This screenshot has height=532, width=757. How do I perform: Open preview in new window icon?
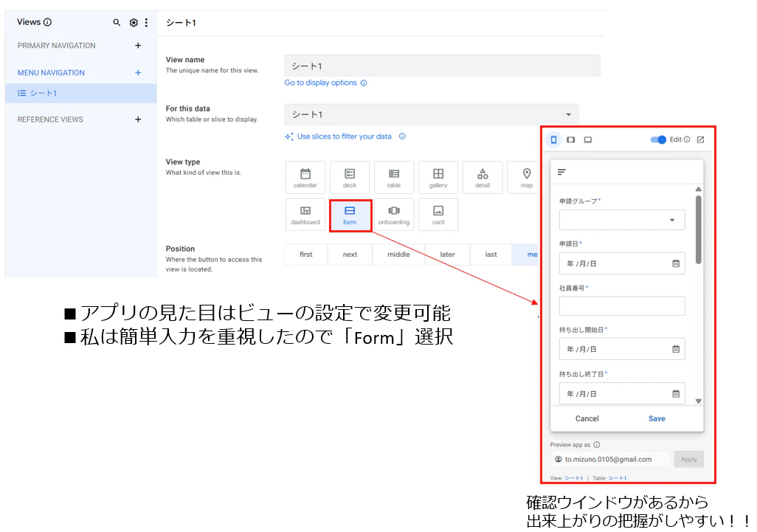coord(700,139)
